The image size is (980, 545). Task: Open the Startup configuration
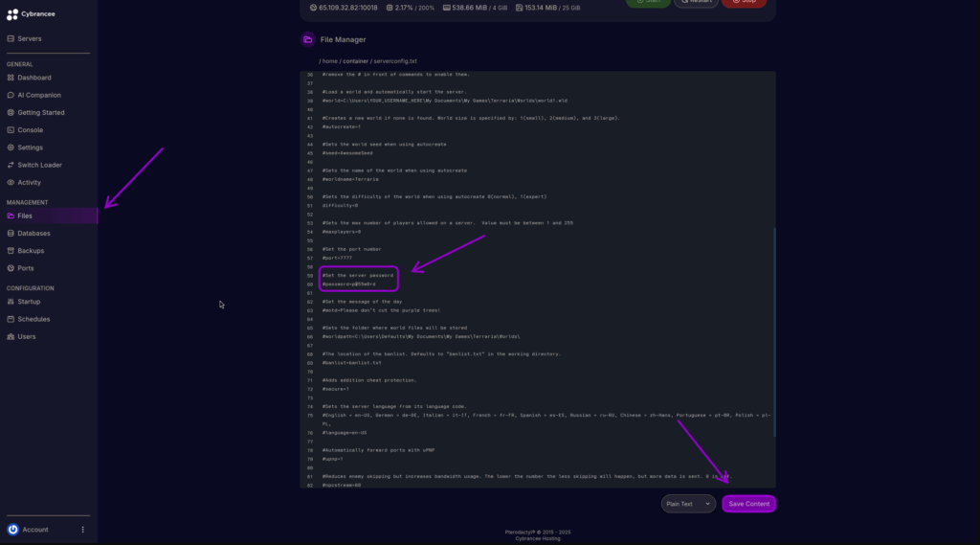[x=24, y=302]
